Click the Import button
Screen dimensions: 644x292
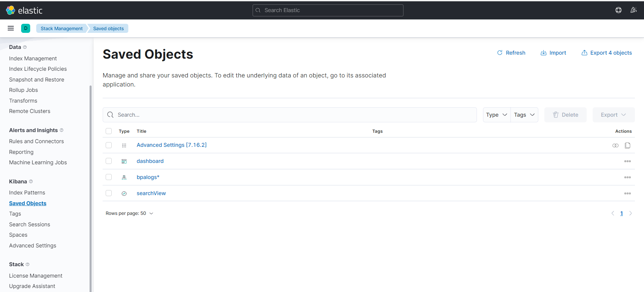(553, 53)
